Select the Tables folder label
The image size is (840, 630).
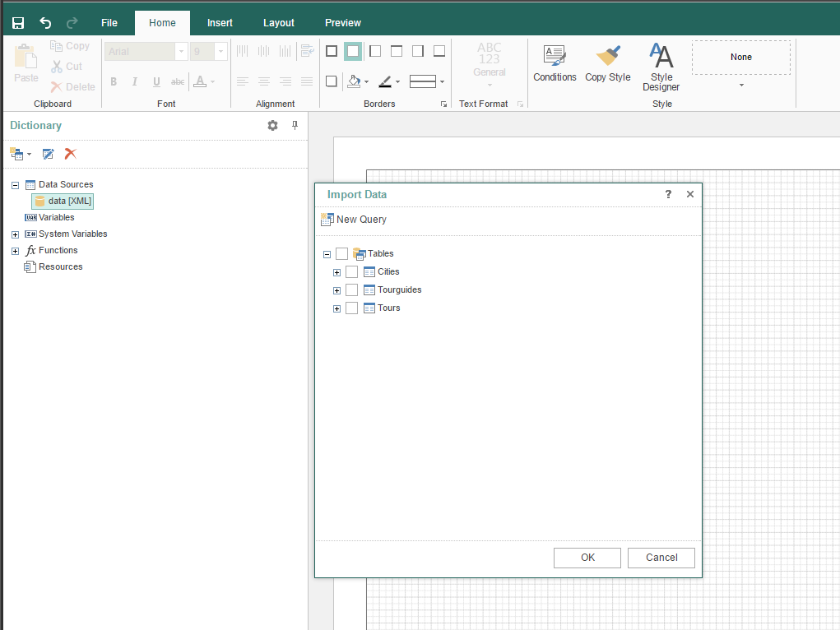(380, 253)
